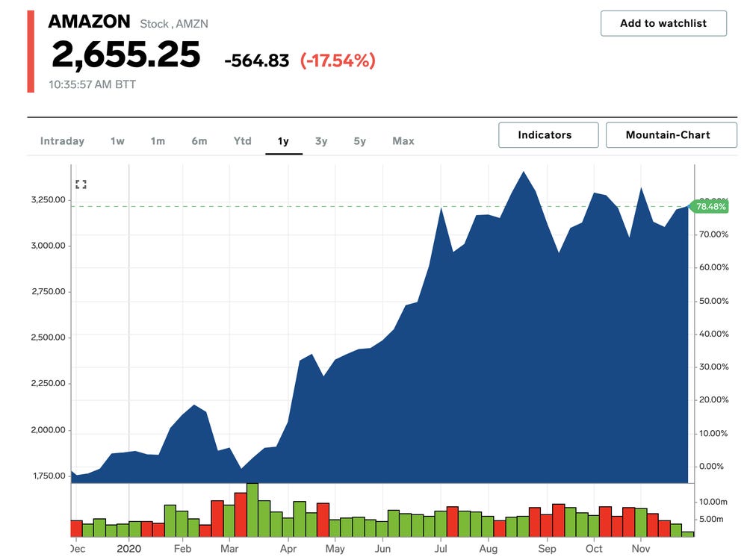This screenshot has height=560, width=747.
Task: Click the Mar x-axis label
Action: tap(229, 549)
